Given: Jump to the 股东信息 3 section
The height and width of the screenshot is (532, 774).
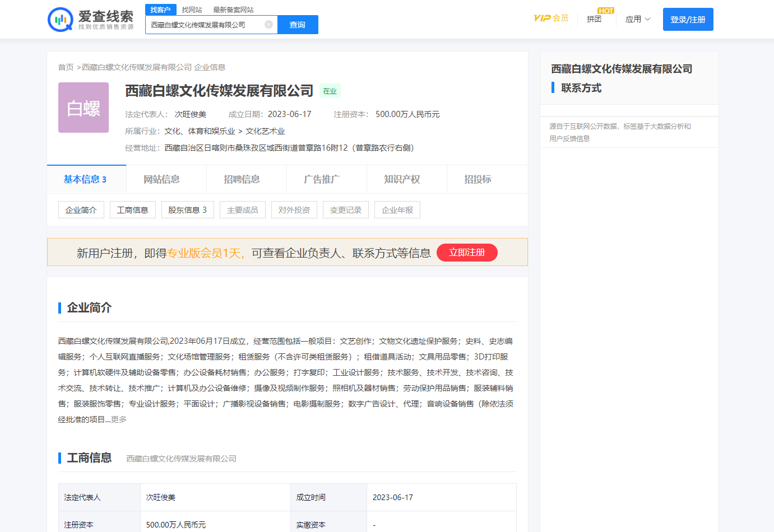Looking at the screenshot, I should click(x=188, y=210).
